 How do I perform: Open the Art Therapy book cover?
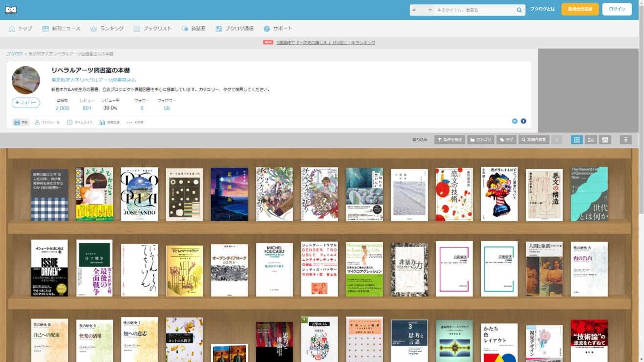(184, 271)
